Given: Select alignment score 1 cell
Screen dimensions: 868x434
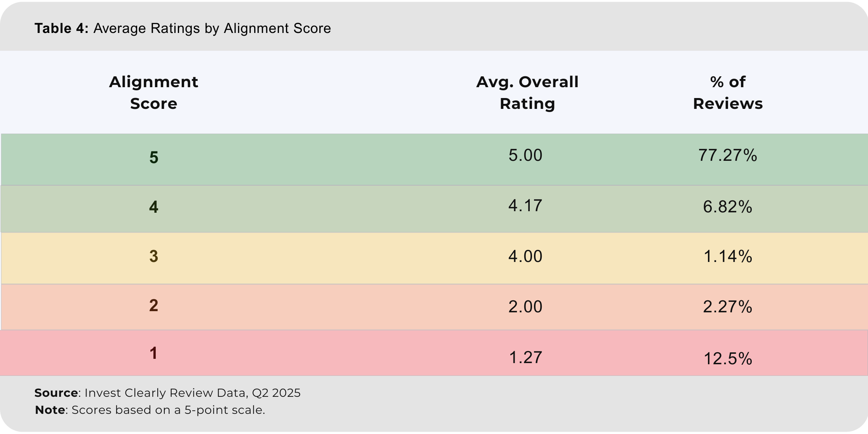Looking at the screenshot, I should coord(154,353).
